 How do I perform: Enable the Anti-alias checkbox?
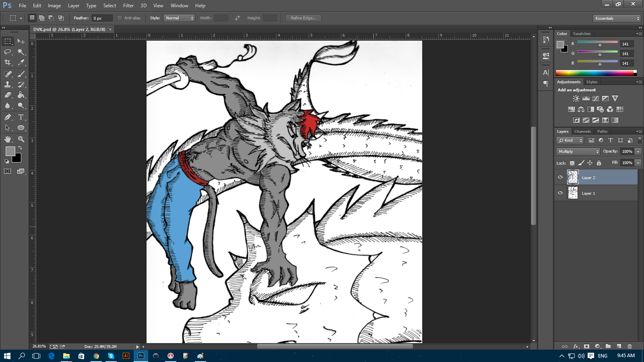pyautogui.click(x=120, y=18)
